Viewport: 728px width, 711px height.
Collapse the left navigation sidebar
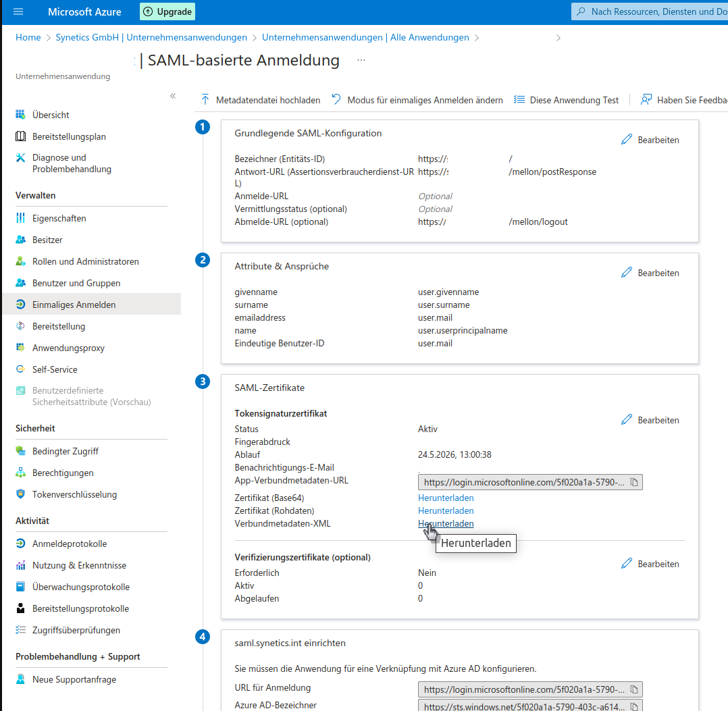pos(173,96)
